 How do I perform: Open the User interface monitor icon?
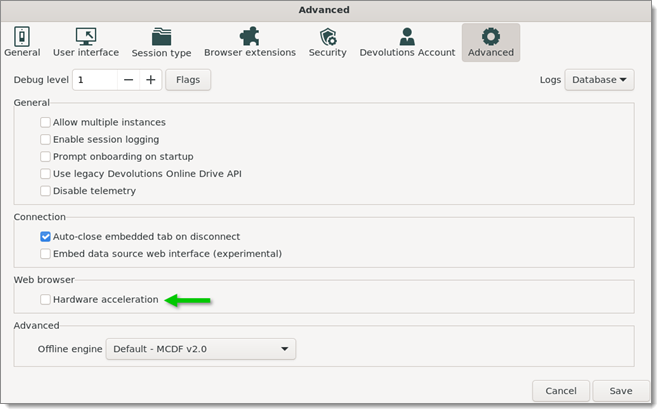tap(86, 36)
